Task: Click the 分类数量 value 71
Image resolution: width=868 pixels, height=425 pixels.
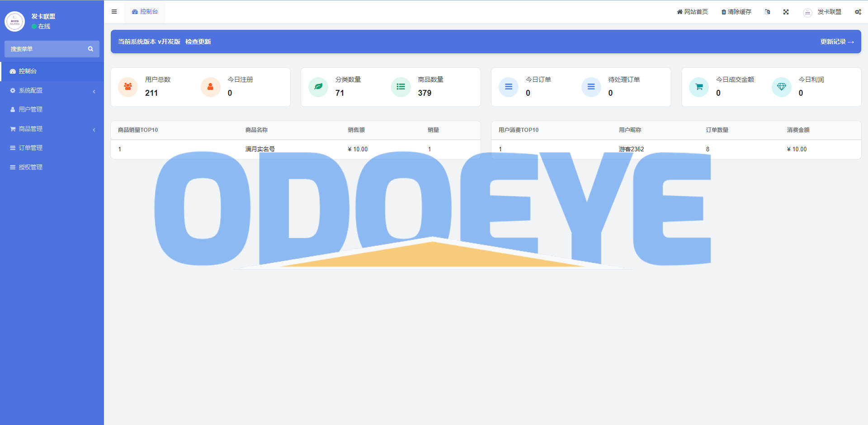Action: click(x=340, y=93)
